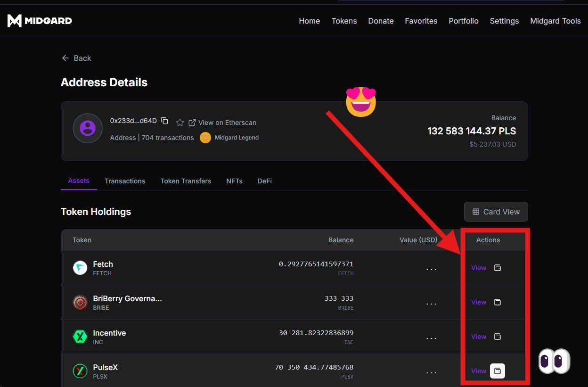Viewport: 588px width, 387px height.
Task: Click the Midgard logo
Action: [40, 21]
